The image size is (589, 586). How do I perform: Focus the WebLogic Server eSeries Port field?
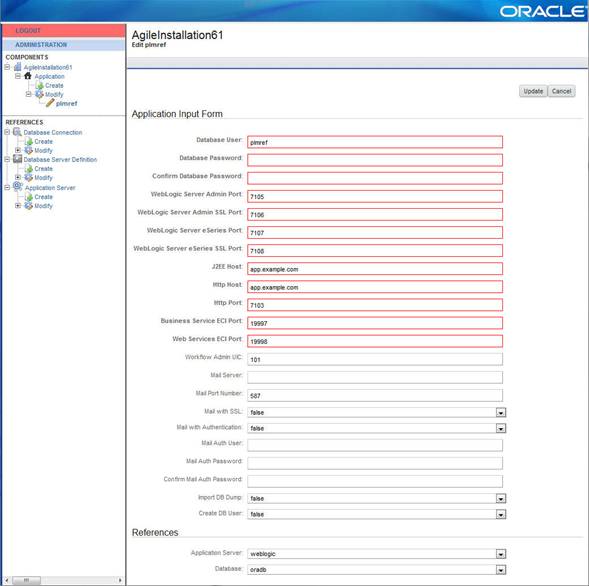375,232
